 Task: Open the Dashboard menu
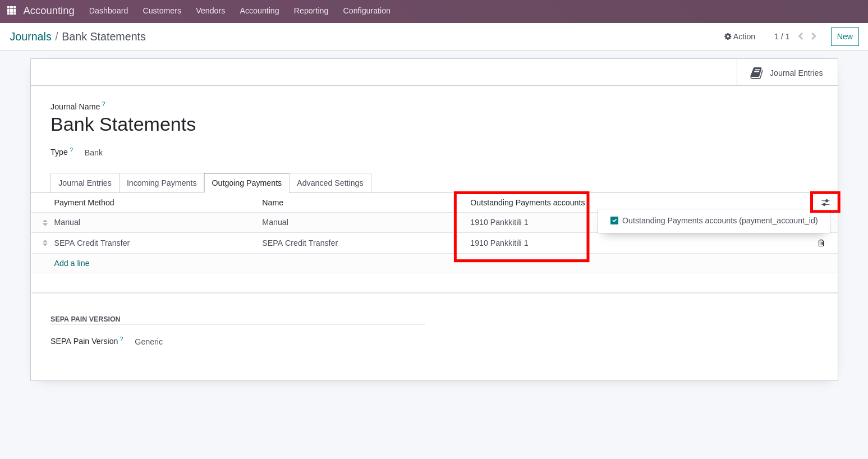(108, 11)
